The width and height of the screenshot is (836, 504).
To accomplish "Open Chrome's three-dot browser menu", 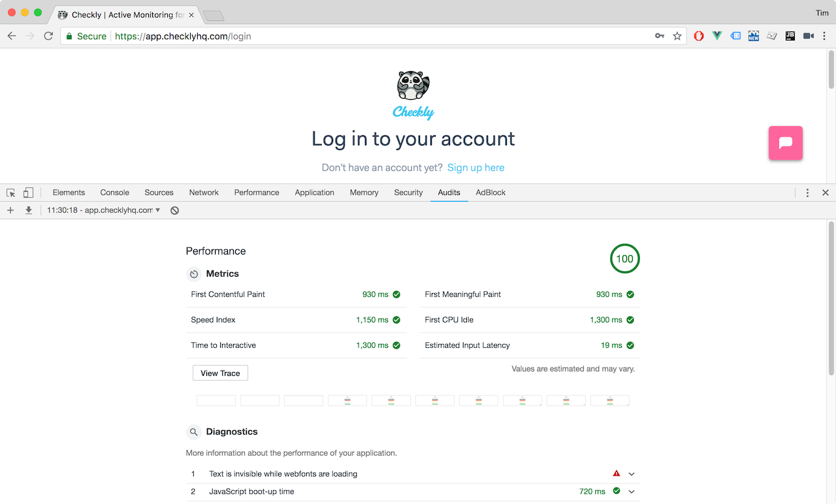I will tap(824, 36).
